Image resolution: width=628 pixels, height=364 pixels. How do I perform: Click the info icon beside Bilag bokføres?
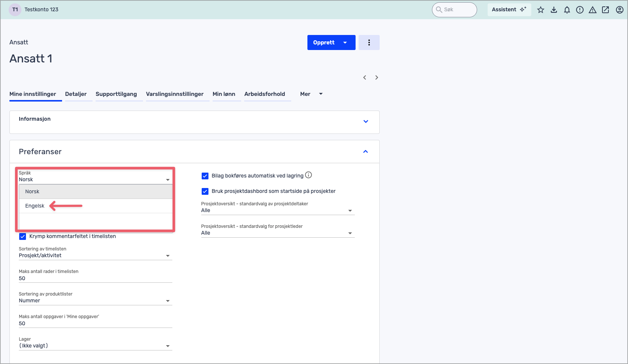[x=309, y=175]
